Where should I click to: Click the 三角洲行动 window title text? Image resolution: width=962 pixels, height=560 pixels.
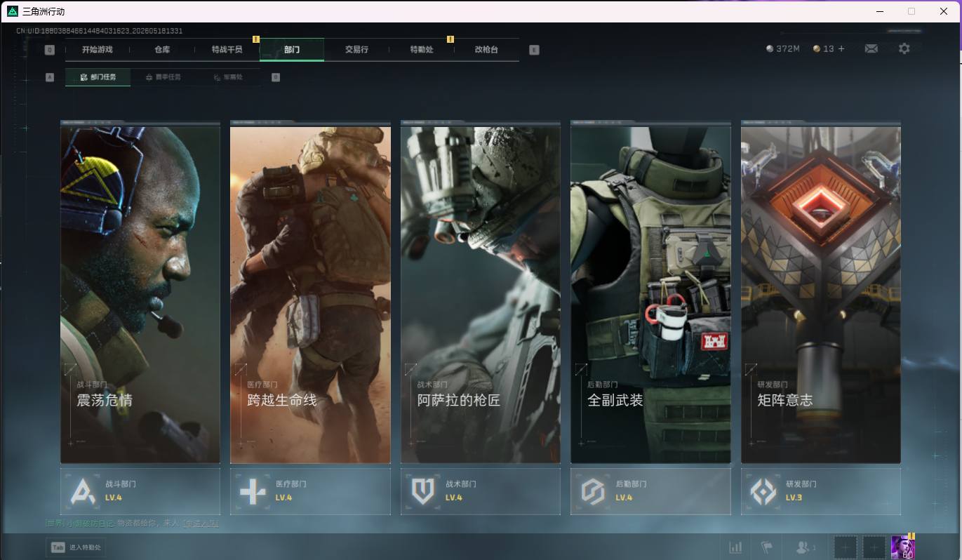(44, 11)
